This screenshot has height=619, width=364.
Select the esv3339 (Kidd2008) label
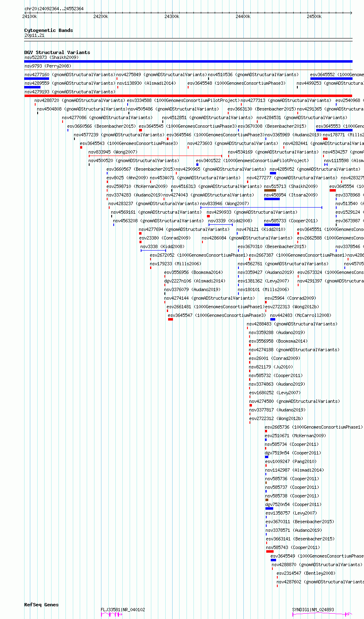(230, 221)
